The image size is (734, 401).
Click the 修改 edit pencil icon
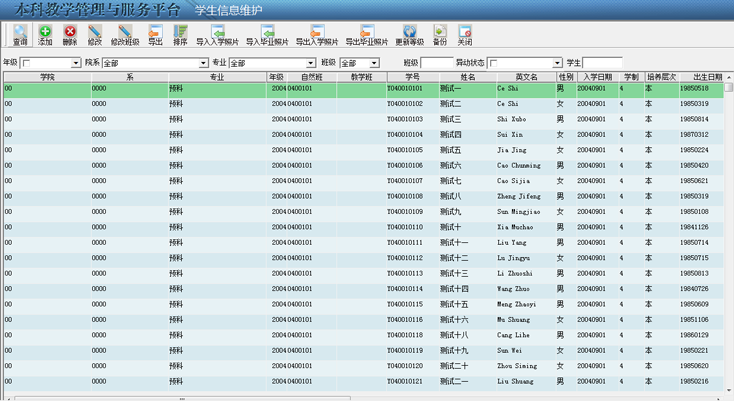tap(95, 35)
